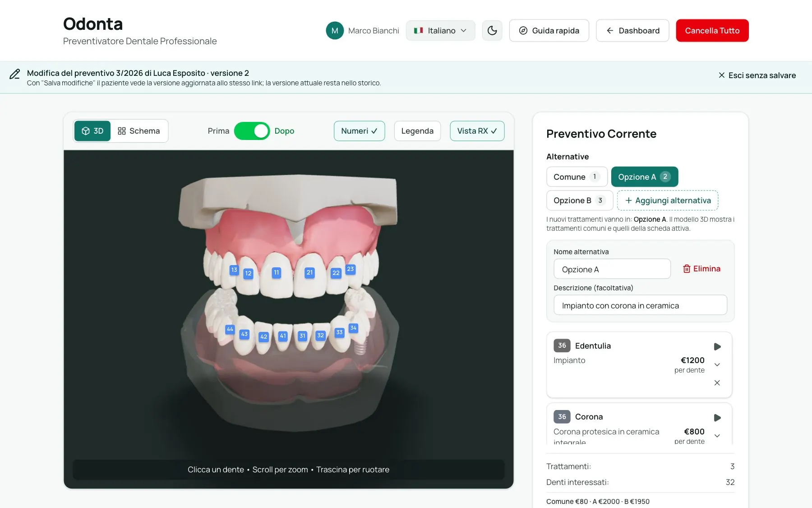The image size is (812, 508).
Task: Click tooth 42 label
Action: coord(264,337)
